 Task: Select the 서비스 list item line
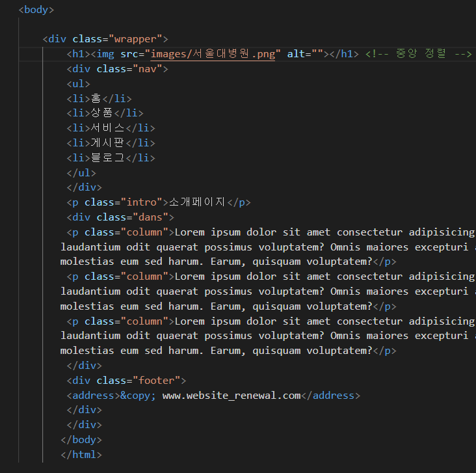111,128
